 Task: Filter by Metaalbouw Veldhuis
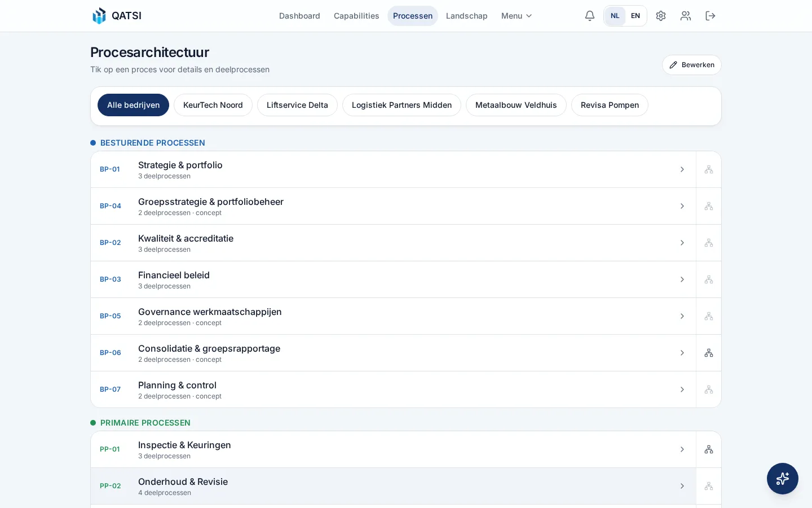[x=516, y=105]
